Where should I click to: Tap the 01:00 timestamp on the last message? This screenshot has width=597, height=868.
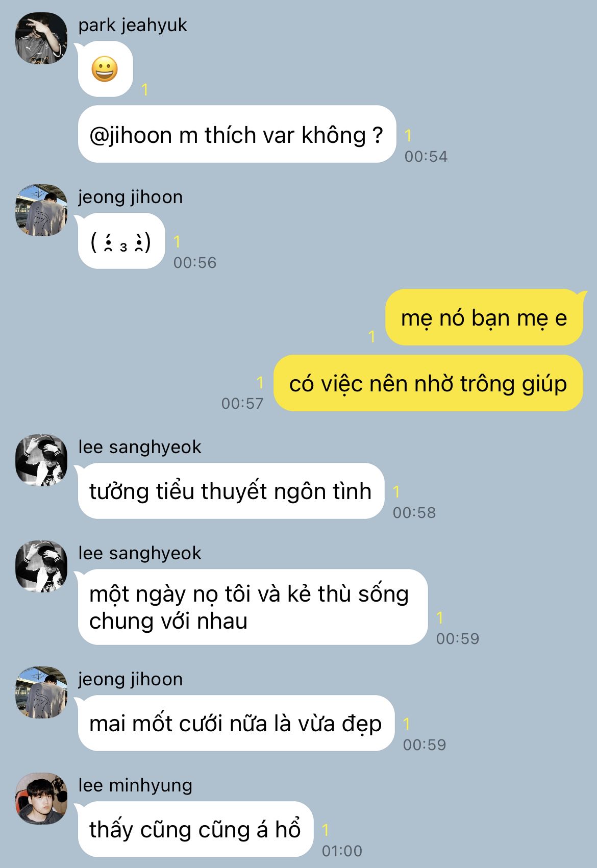342,851
